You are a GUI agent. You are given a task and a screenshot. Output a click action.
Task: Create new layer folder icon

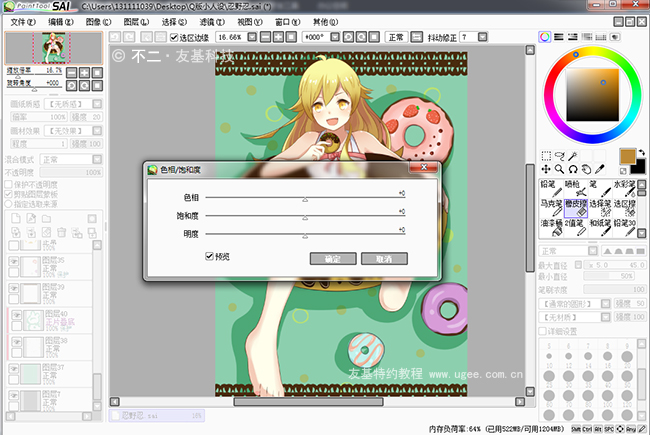[46, 218]
